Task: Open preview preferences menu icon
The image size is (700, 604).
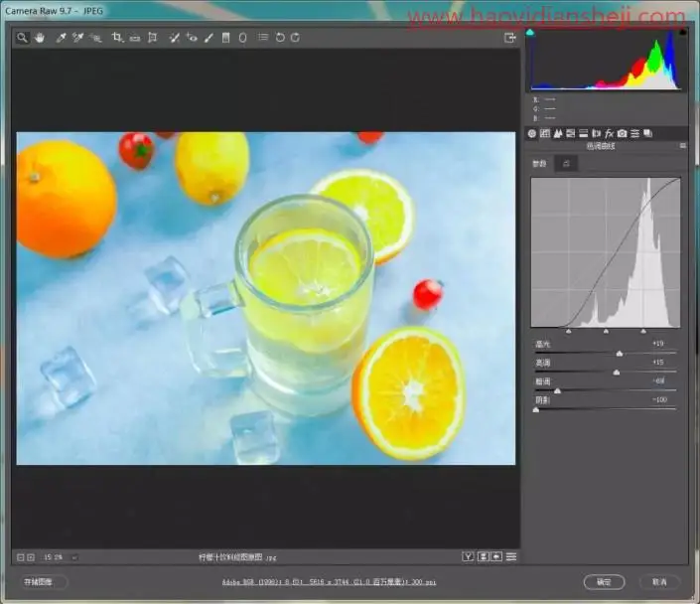Action: point(511,556)
